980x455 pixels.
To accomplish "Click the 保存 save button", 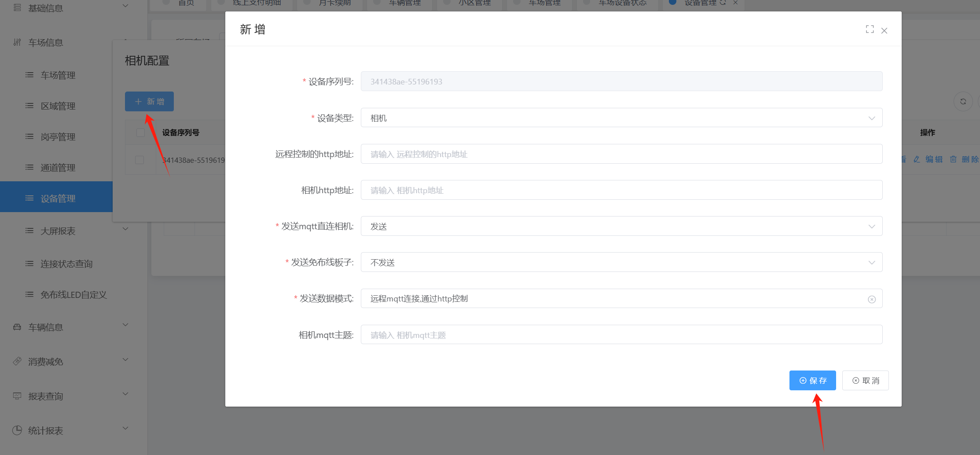I will pos(812,380).
